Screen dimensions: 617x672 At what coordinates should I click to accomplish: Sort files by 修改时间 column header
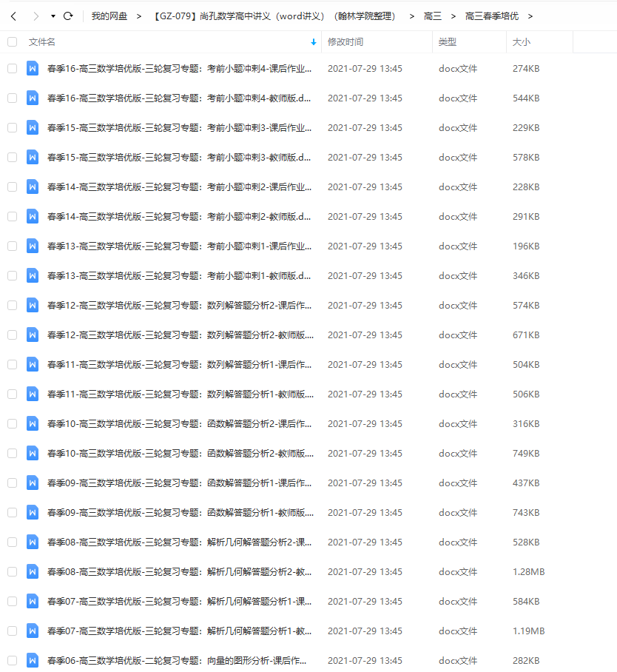coord(345,42)
